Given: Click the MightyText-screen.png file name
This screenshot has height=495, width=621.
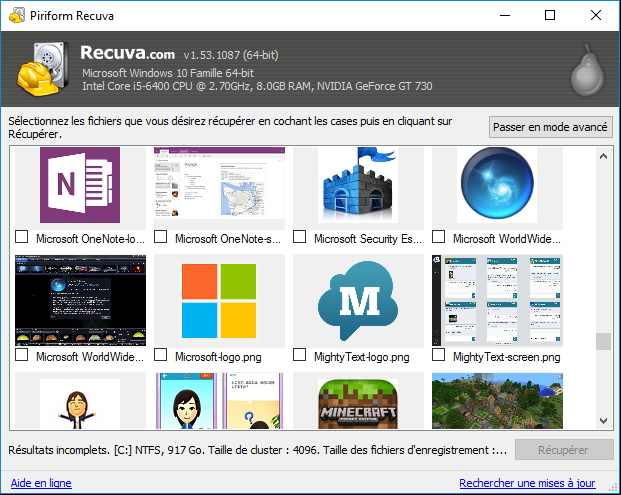Looking at the screenshot, I should (507, 357).
